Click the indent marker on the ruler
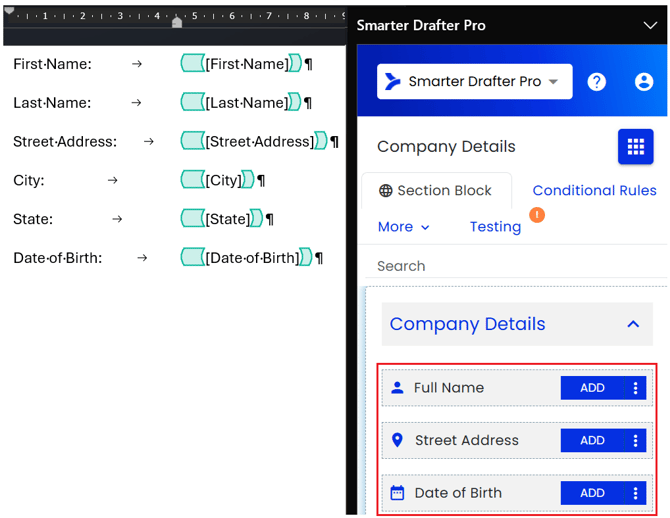 coord(177,21)
